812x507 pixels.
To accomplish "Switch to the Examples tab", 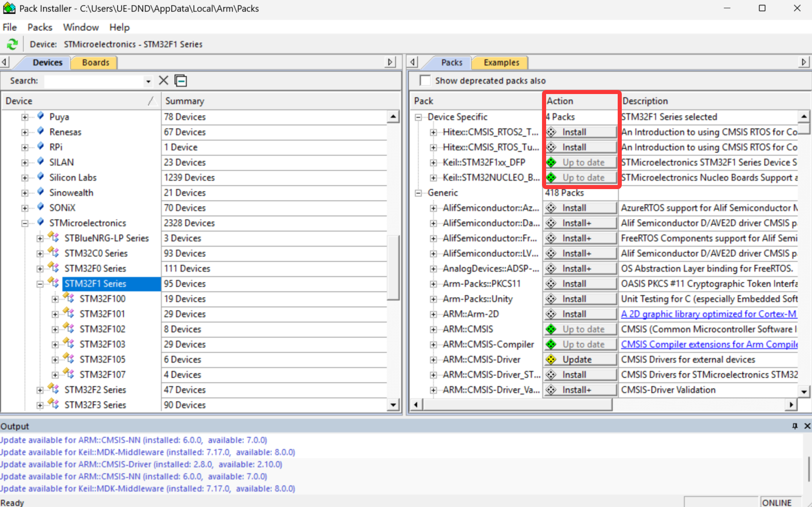I will click(501, 62).
